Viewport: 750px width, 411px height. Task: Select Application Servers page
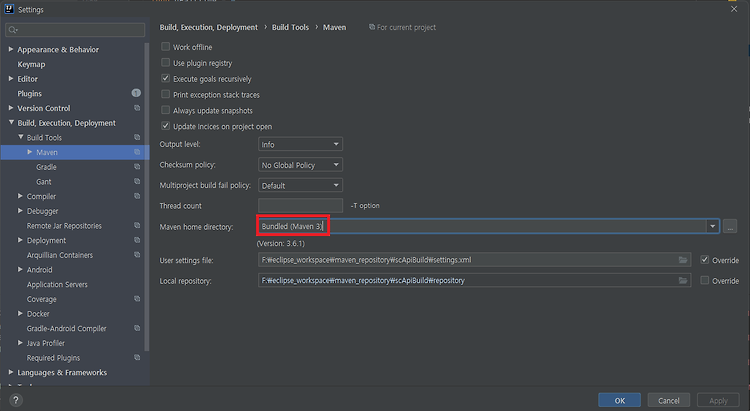point(57,284)
